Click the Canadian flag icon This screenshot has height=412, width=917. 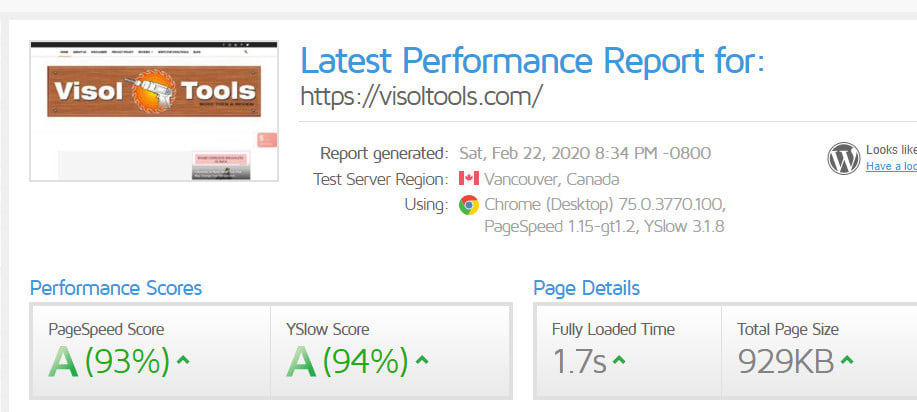468,179
